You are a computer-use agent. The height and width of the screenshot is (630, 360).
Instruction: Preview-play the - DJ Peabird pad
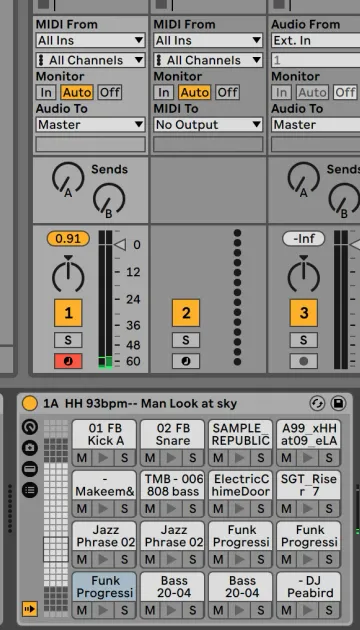pyautogui.click(x=308, y=610)
